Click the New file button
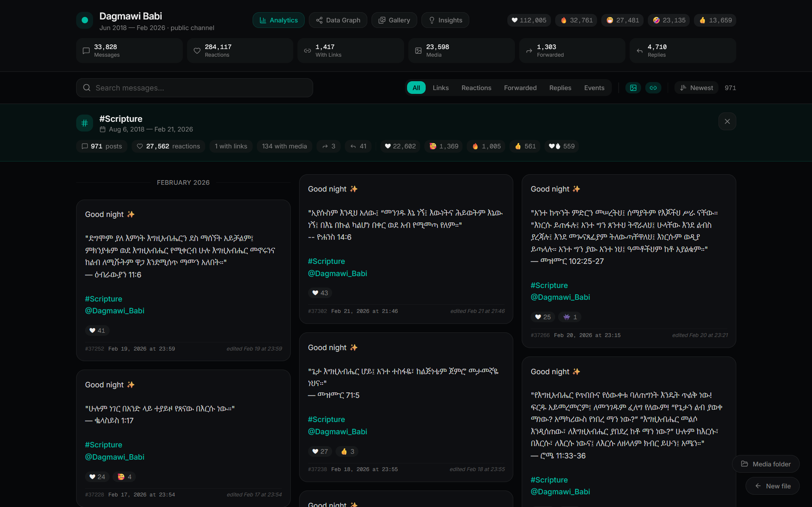This screenshot has height=507, width=812. click(x=772, y=486)
